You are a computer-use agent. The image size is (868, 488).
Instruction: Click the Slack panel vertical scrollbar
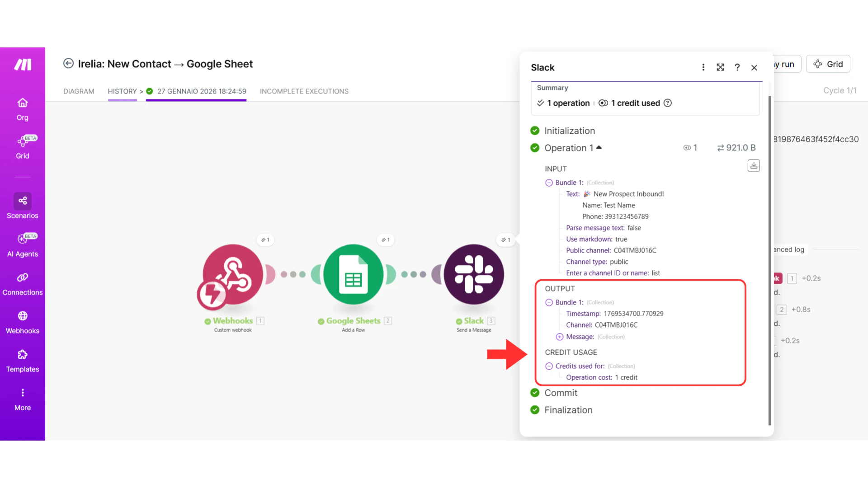769,260
